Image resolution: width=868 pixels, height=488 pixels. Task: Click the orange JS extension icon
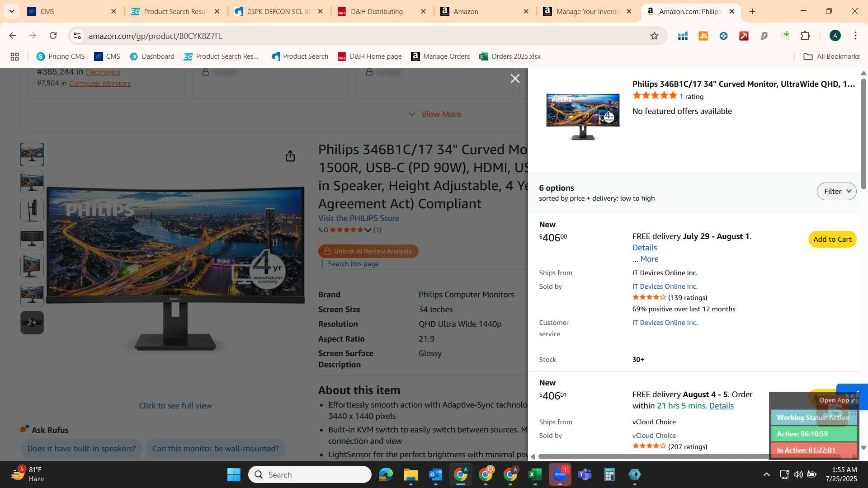[x=703, y=36]
